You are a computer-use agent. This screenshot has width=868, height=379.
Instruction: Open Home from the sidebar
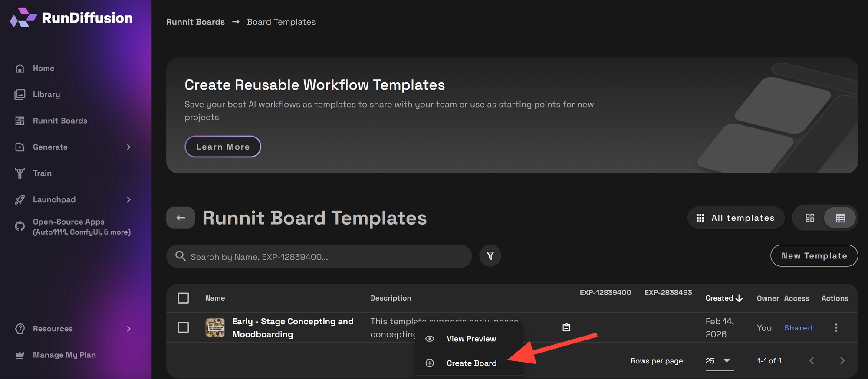[x=43, y=69]
